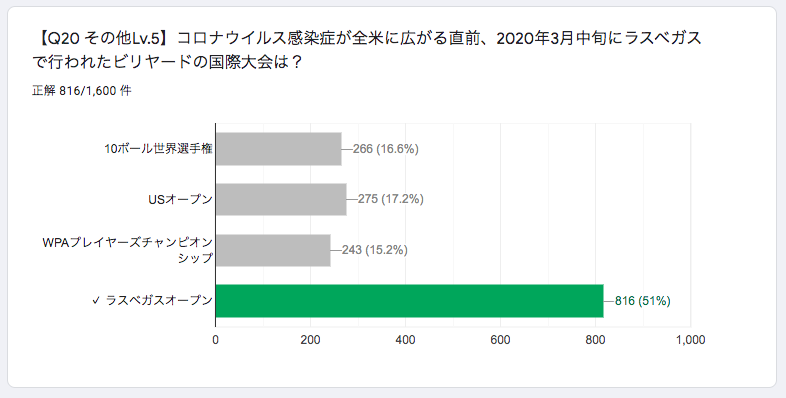Select the 243 (15.2%) data label

pos(374,250)
